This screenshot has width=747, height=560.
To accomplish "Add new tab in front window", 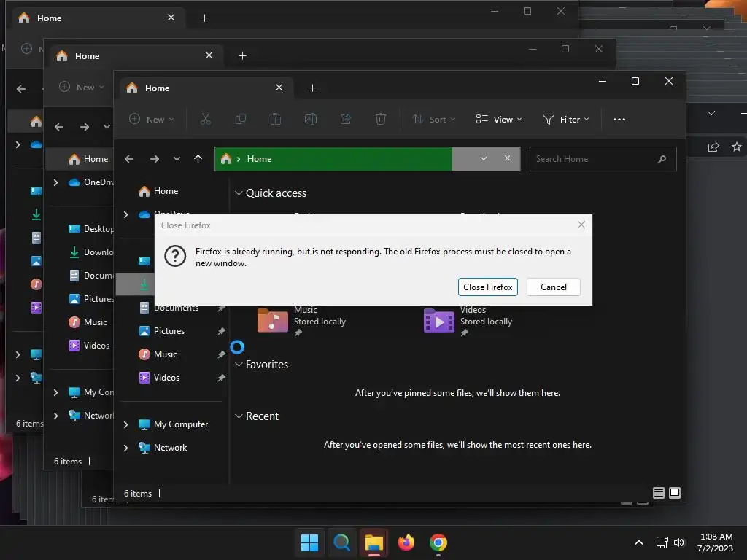I will click(x=312, y=88).
